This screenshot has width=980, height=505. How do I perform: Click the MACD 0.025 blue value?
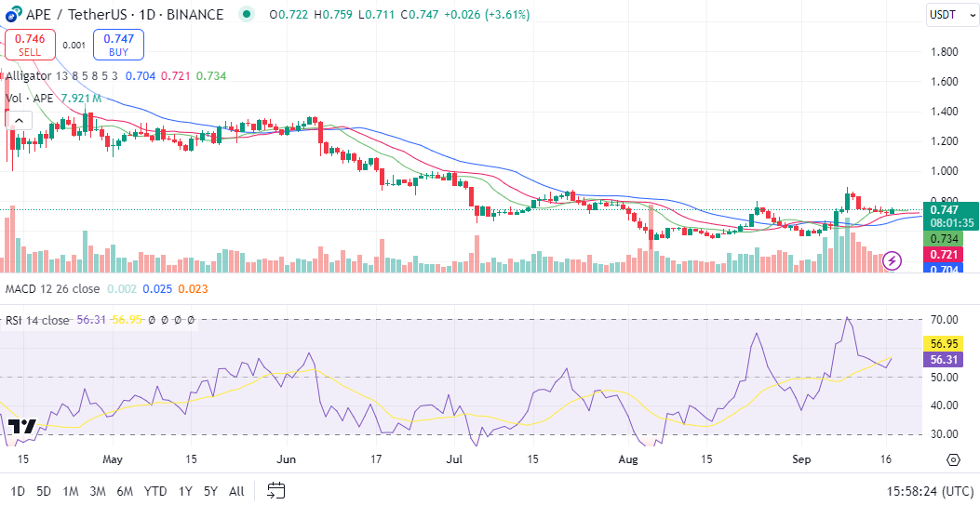pos(155,289)
